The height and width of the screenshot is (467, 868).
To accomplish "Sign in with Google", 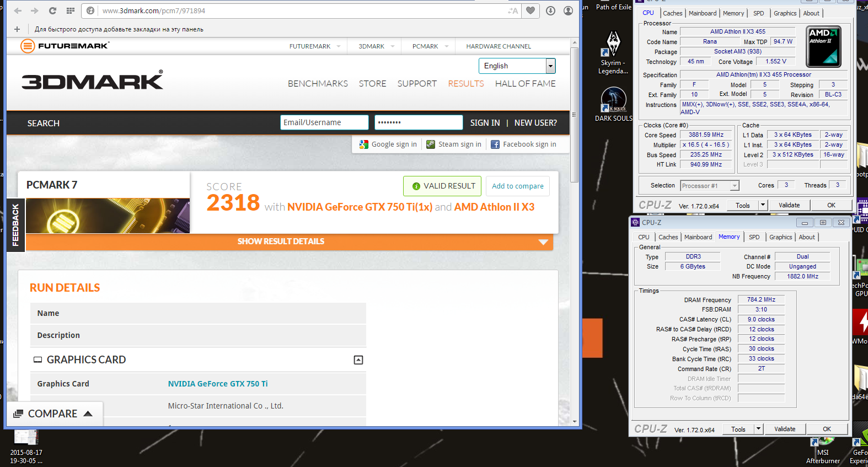I will tap(388, 144).
